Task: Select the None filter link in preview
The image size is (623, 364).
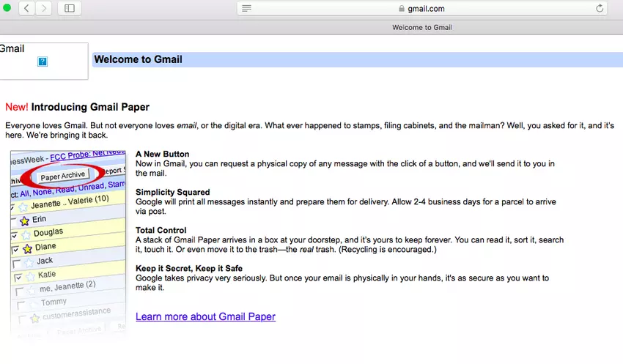Action: pos(43,192)
